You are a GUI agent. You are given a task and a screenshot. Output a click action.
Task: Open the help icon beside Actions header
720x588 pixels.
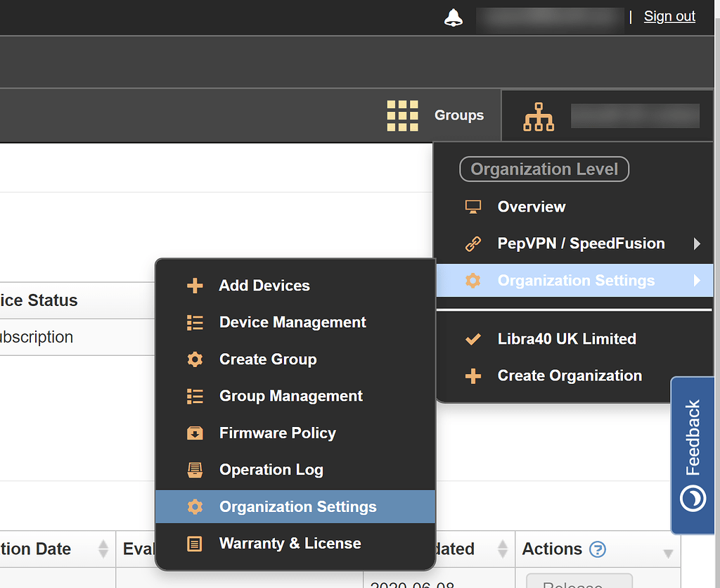click(x=597, y=549)
